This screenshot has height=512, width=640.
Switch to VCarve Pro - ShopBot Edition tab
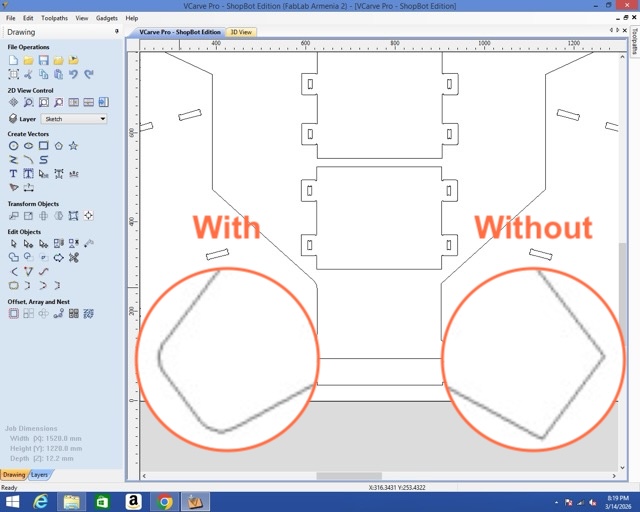[x=180, y=32]
